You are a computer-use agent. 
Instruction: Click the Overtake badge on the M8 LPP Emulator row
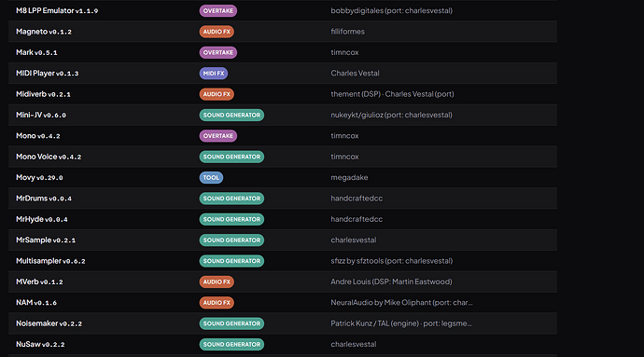pyautogui.click(x=218, y=10)
